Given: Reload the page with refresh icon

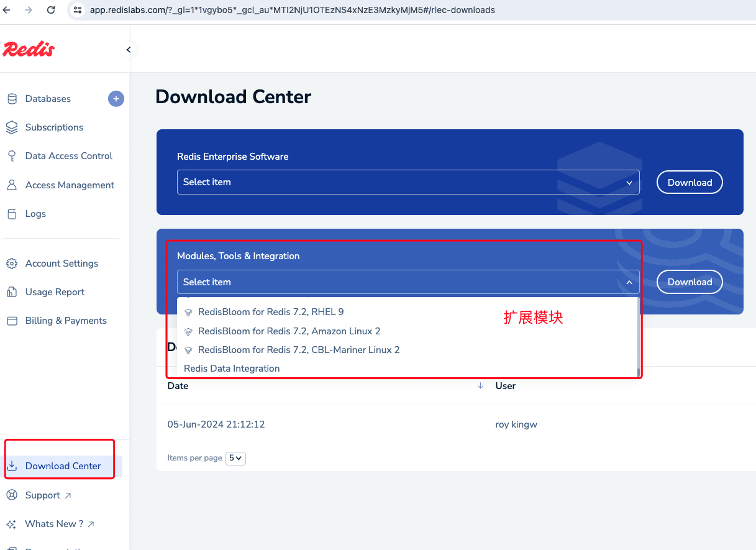Looking at the screenshot, I should pos(51,10).
